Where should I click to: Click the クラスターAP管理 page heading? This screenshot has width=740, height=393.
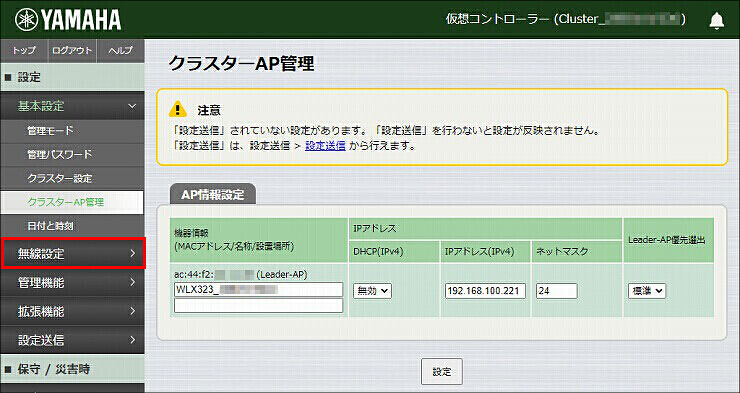tap(241, 63)
